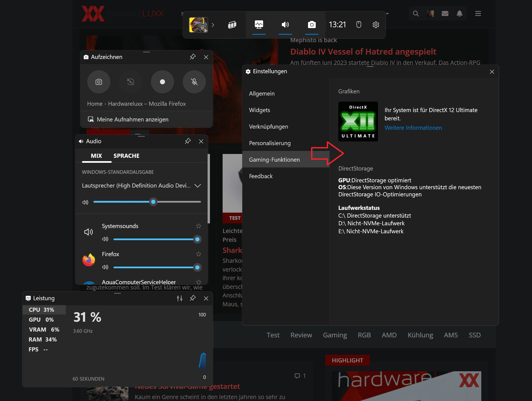
Task: Mute Firefox volume icon
Action: coord(105,267)
